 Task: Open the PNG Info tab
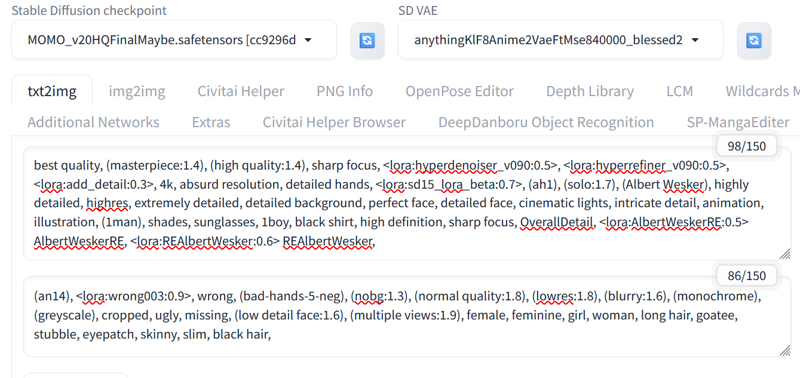[x=344, y=91]
